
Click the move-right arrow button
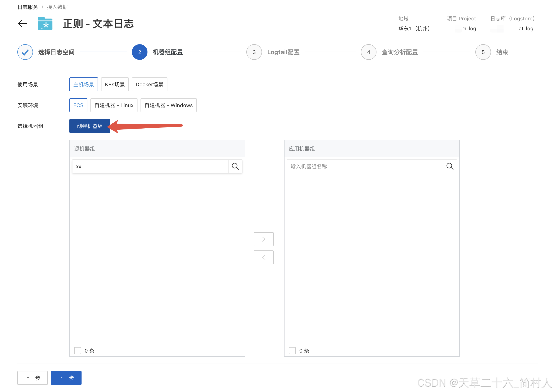[x=263, y=239]
